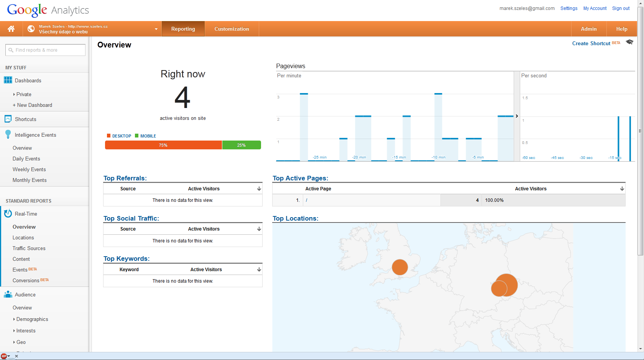Open the Admin tab
The height and width of the screenshot is (360, 644).
[588, 29]
